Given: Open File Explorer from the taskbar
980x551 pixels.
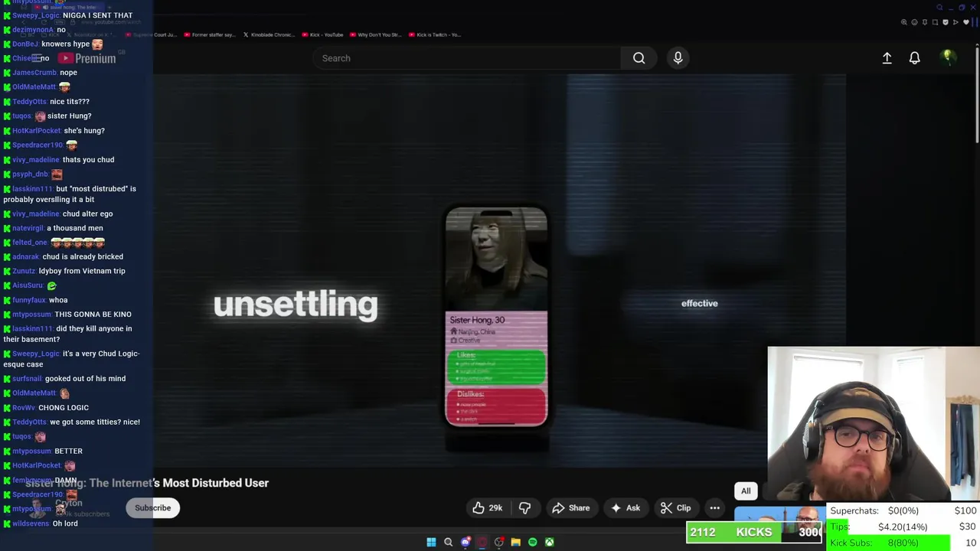Looking at the screenshot, I should pos(515,542).
